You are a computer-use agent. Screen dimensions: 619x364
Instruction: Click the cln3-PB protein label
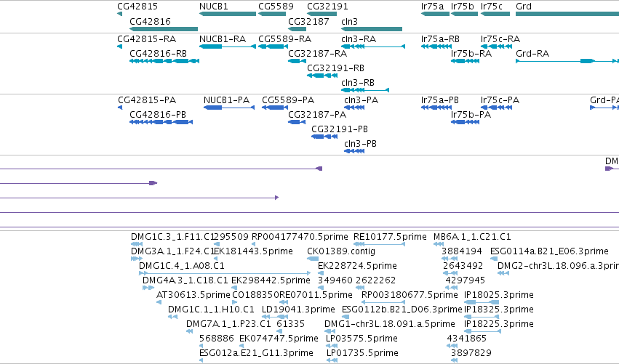[361, 144]
